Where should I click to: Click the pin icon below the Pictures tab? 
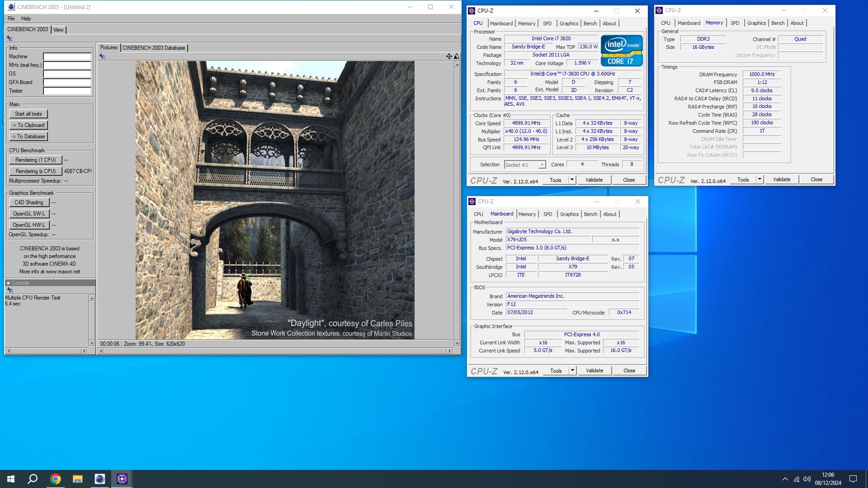point(102,56)
